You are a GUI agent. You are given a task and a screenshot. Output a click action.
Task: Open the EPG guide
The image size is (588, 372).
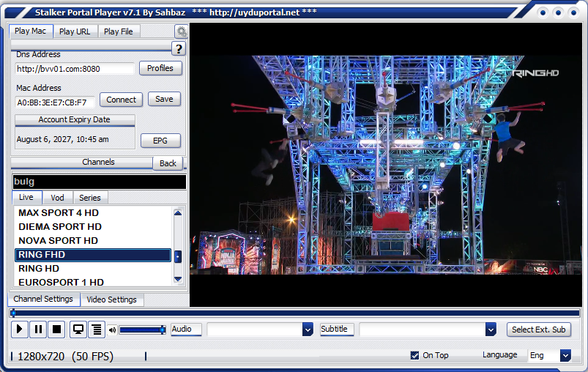pos(160,141)
